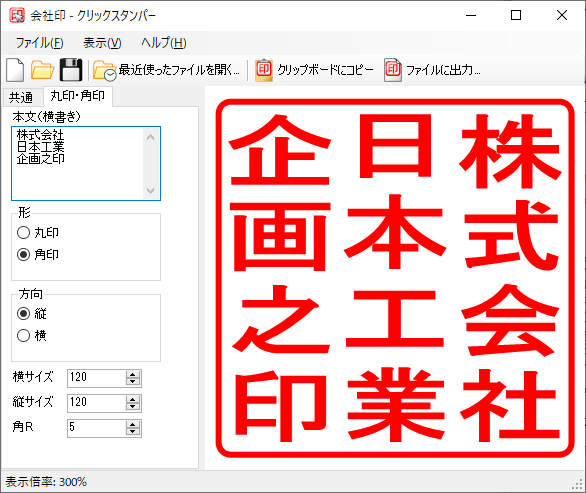Copy stamp to clipboard icon
The image size is (586, 493).
[264, 70]
